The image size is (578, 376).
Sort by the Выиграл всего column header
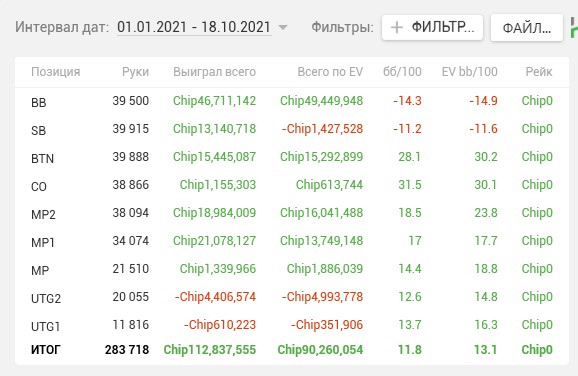(215, 72)
